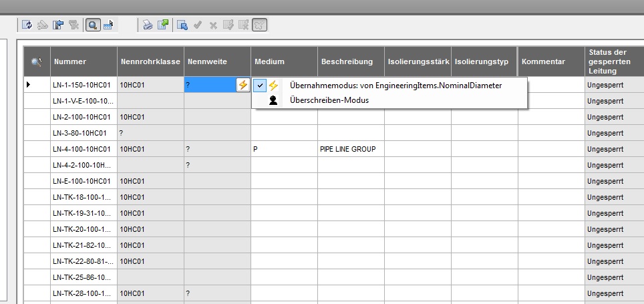
Task: Click the export table green arrow icon
Action: [163, 25]
